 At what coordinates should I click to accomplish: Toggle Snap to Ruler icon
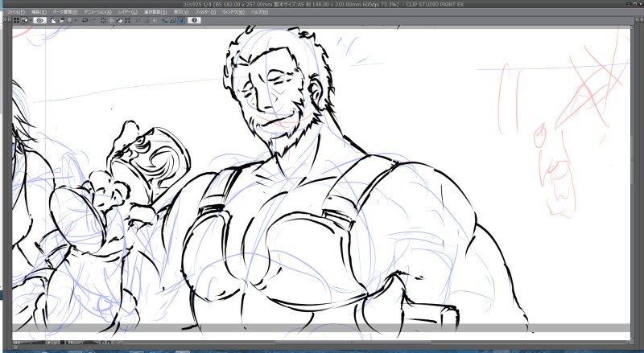[165, 20]
